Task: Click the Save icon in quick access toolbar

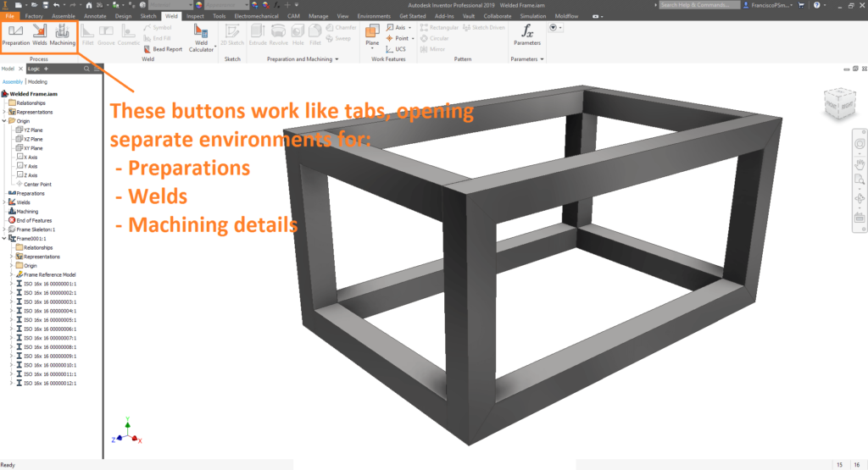Action: [x=45, y=5]
